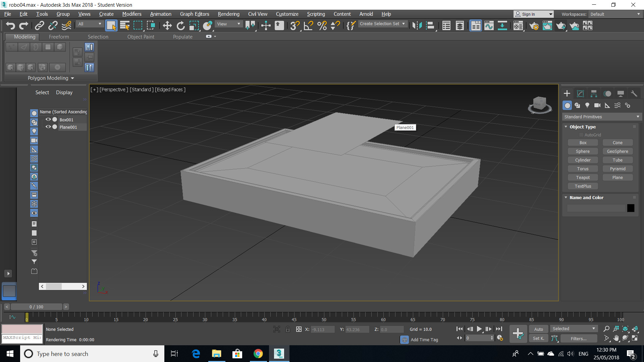Click the Cylinder primitive button
This screenshot has width=644, height=362.
pos(583,160)
